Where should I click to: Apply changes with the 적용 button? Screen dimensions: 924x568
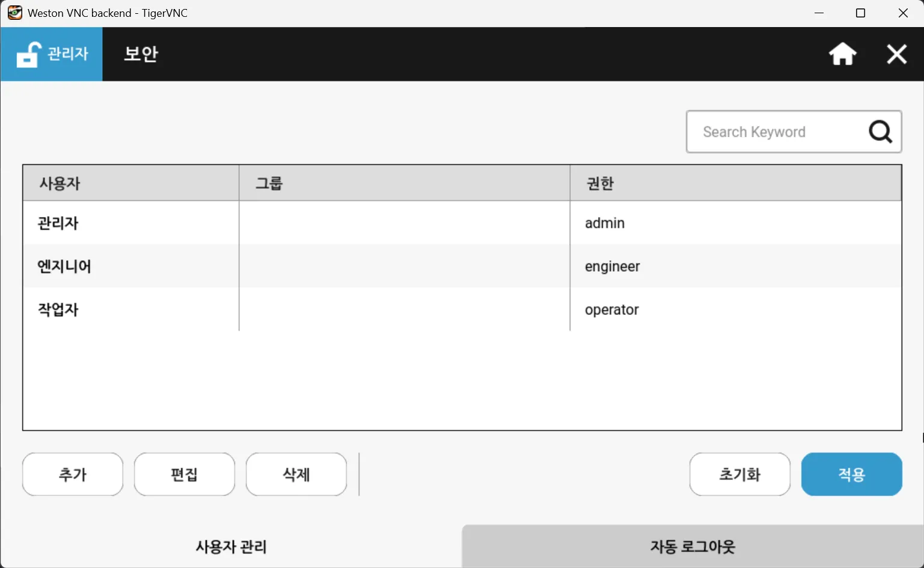(851, 474)
